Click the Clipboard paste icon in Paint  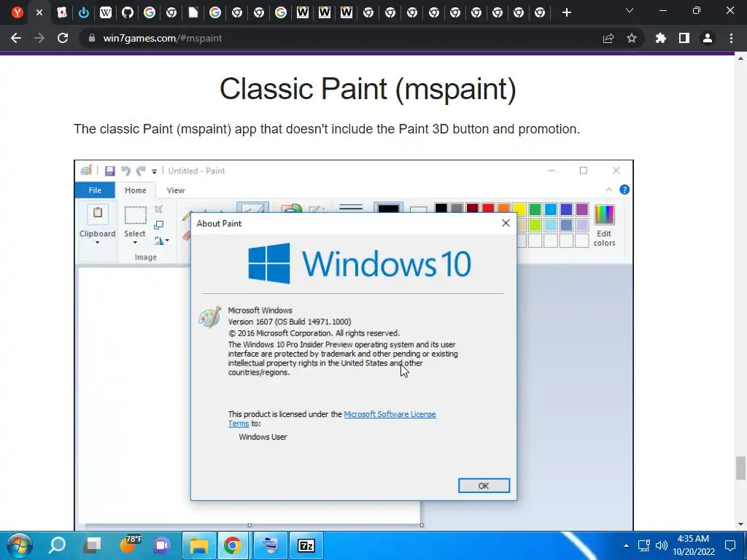tap(97, 214)
